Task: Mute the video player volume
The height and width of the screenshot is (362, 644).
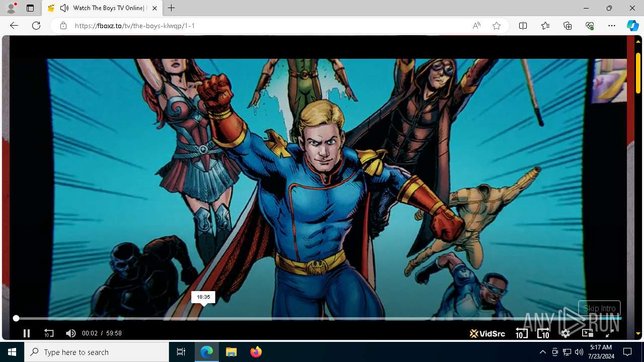Action: [71, 333]
